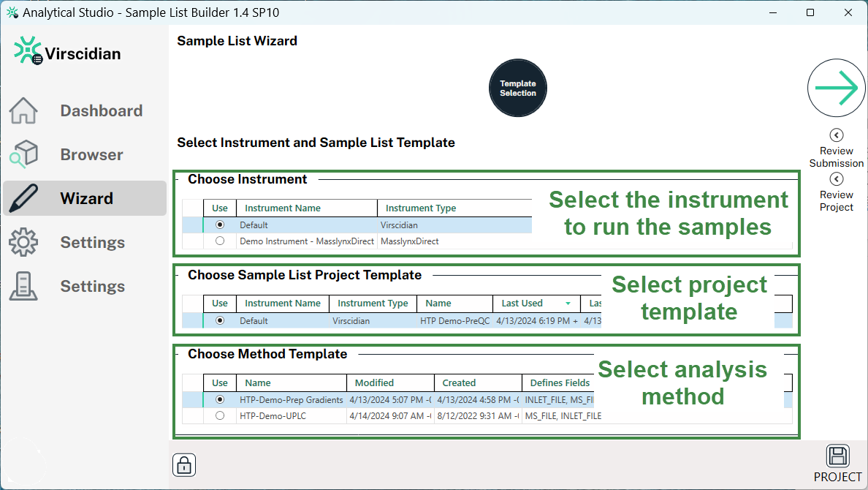Click Created column header in method table
Screen dimensions: 868x490
(479, 382)
